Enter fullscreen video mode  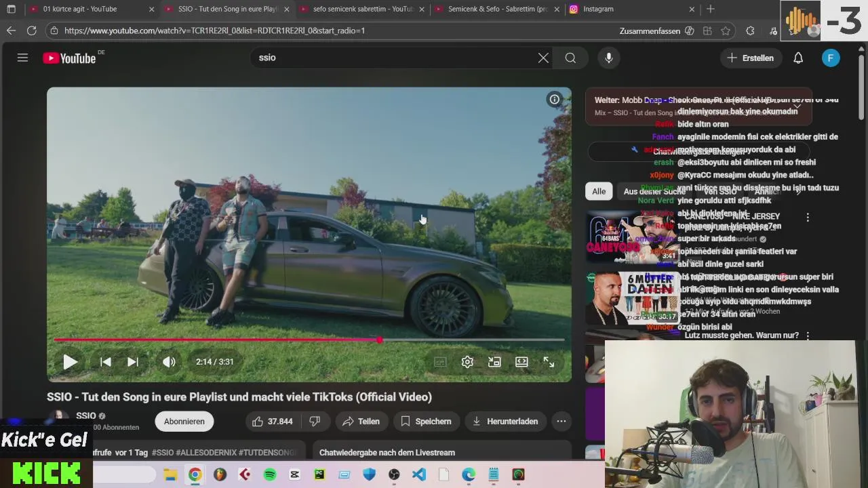point(549,362)
